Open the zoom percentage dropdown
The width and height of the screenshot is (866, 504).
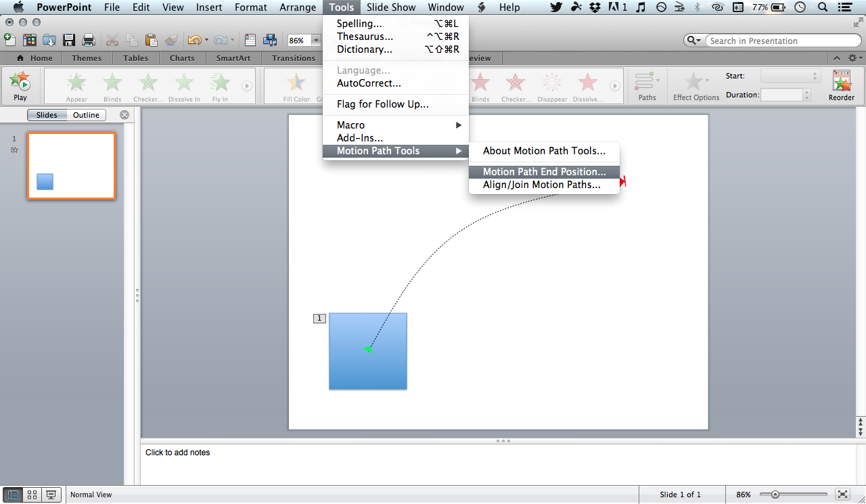click(x=315, y=40)
